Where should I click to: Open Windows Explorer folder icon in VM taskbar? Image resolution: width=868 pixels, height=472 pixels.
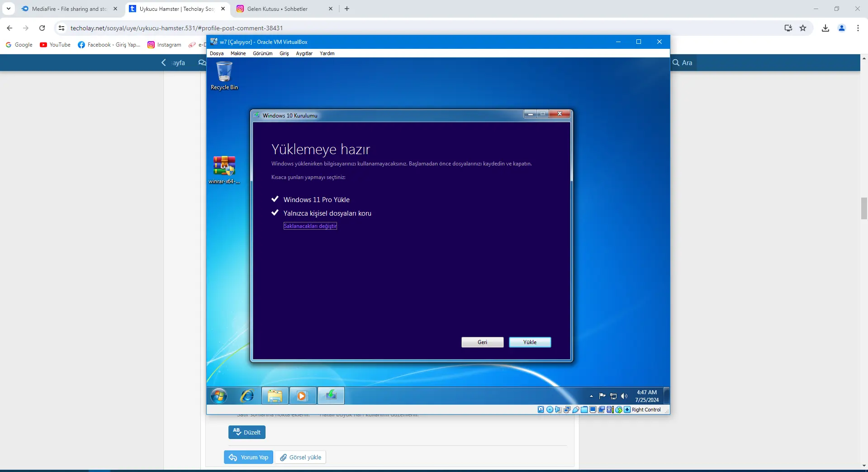(x=275, y=396)
